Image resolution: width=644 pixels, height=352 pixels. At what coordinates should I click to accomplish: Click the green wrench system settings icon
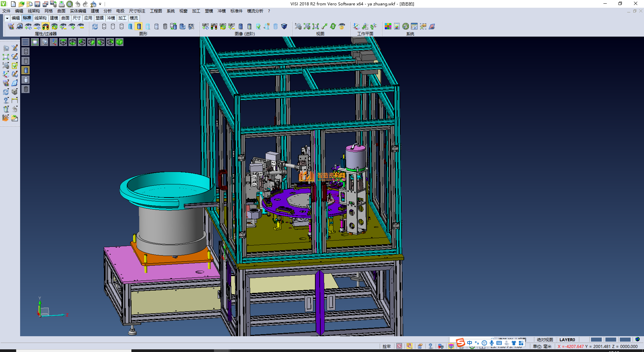point(406,27)
